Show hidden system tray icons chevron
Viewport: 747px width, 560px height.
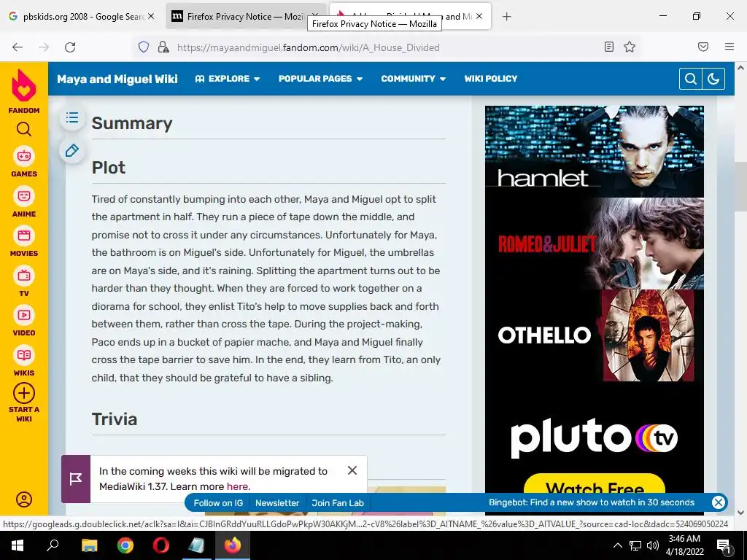[617, 545]
